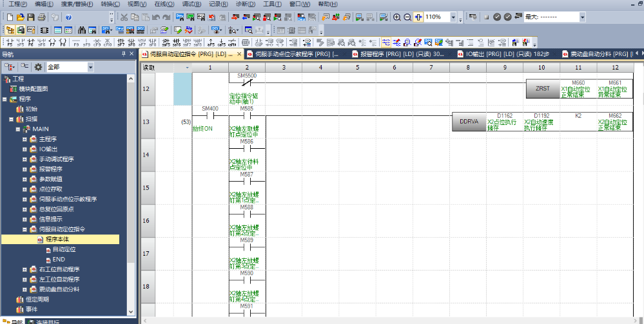The image size is (644, 324).
Task: Click the coil F7 icon
Action: (x=52, y=43)
